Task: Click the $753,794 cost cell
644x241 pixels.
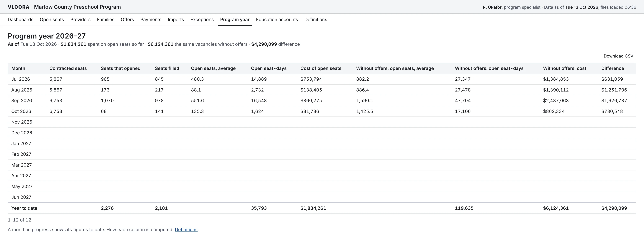Action: point(311,79)
